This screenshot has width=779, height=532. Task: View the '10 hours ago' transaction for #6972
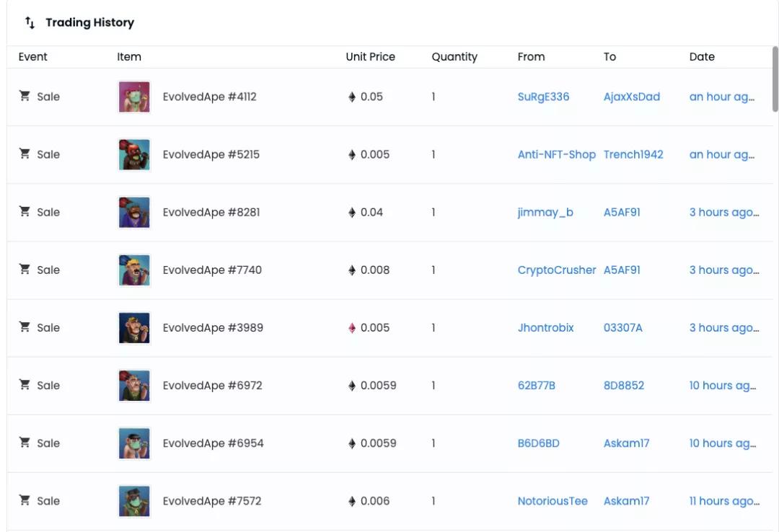[722, 385]
